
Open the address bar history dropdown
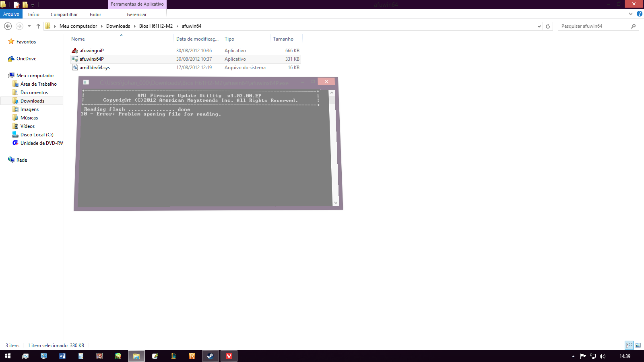[539, 26]
